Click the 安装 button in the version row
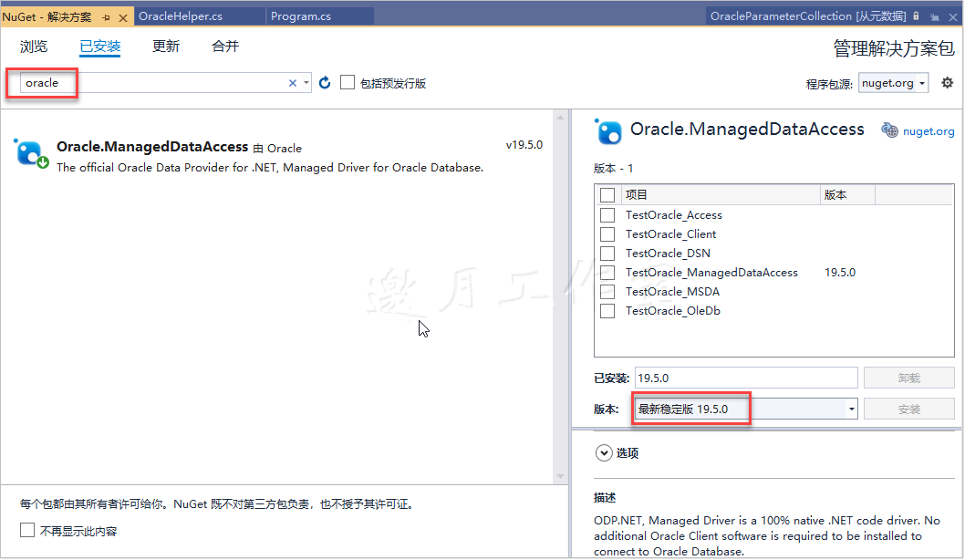 click(x=908, y=409)
